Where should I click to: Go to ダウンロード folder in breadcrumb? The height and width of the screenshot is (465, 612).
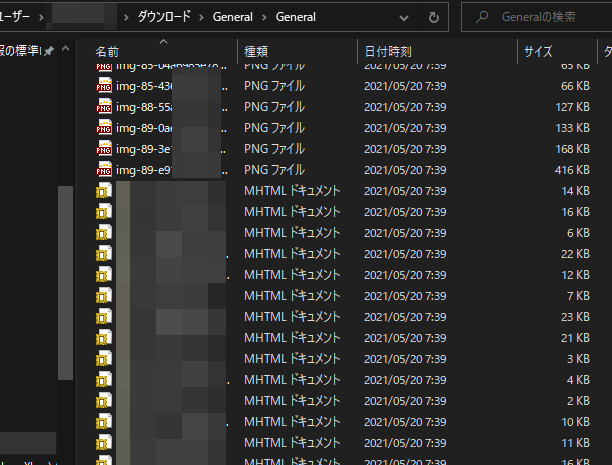point(164,17)
